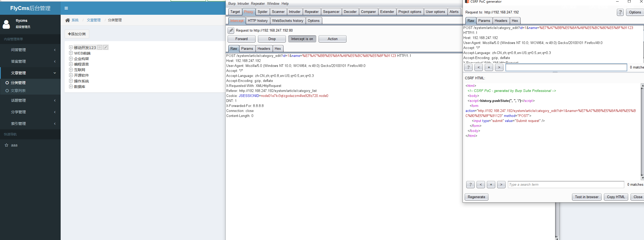The width and height of the screenshot is (644, 240).
Task: Click the CSRF request search input field
Action: [x=566, y=67]
